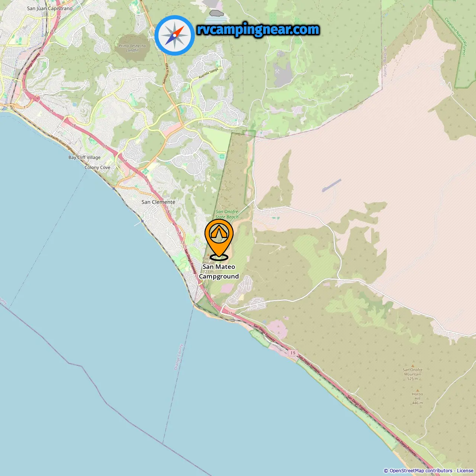This screenshot has width=476, height=476.
Task: Click the San Clemente city label
Action: [x=158, y=202]
